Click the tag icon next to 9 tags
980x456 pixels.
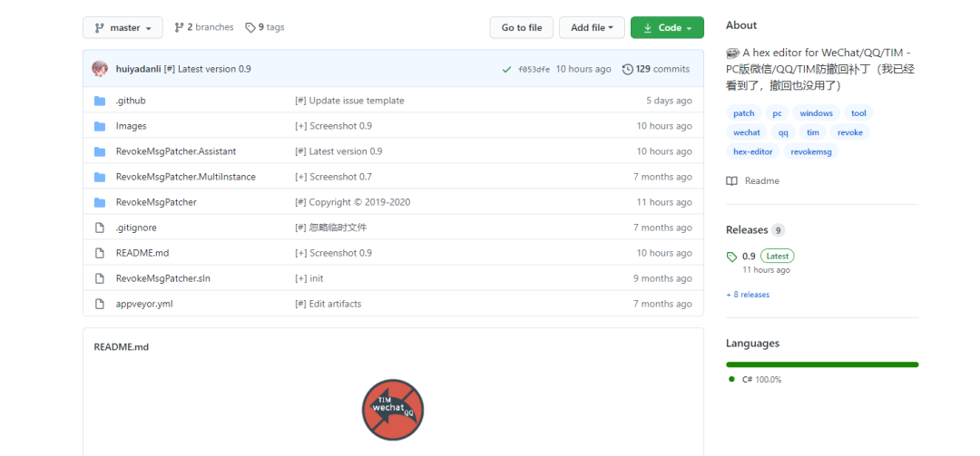click(250, 27)
